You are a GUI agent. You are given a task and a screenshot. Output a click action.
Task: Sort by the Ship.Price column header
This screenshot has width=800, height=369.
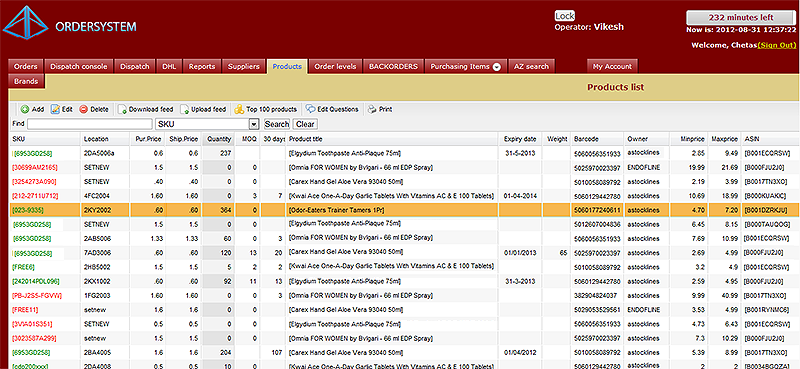pyautogui.click(x=184, y=139)
